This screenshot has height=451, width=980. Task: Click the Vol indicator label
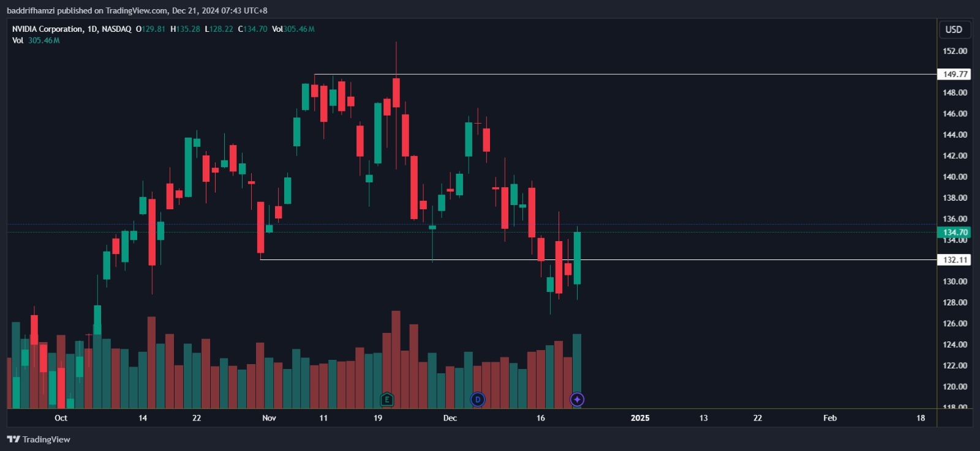[18, 40]
